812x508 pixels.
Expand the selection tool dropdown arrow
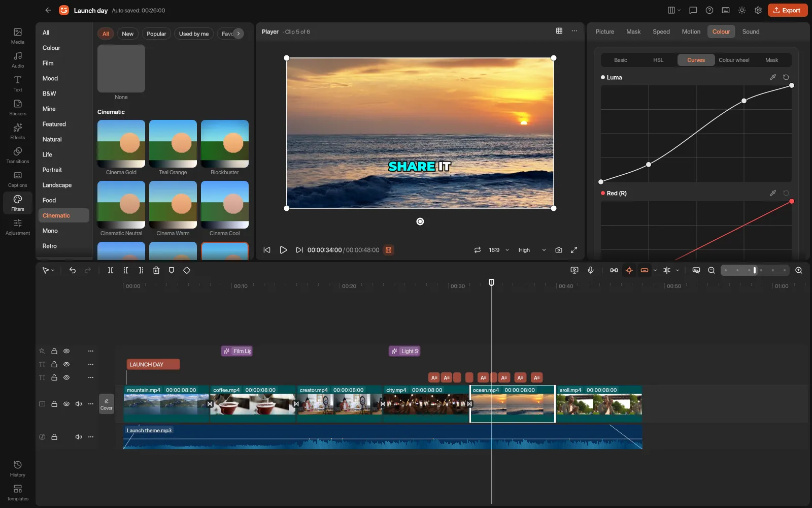click(53, 271)
